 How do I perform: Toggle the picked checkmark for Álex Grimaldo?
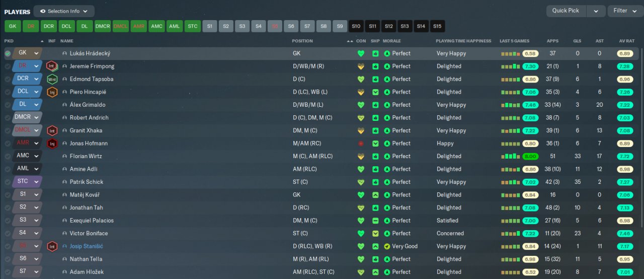(8, 105)
